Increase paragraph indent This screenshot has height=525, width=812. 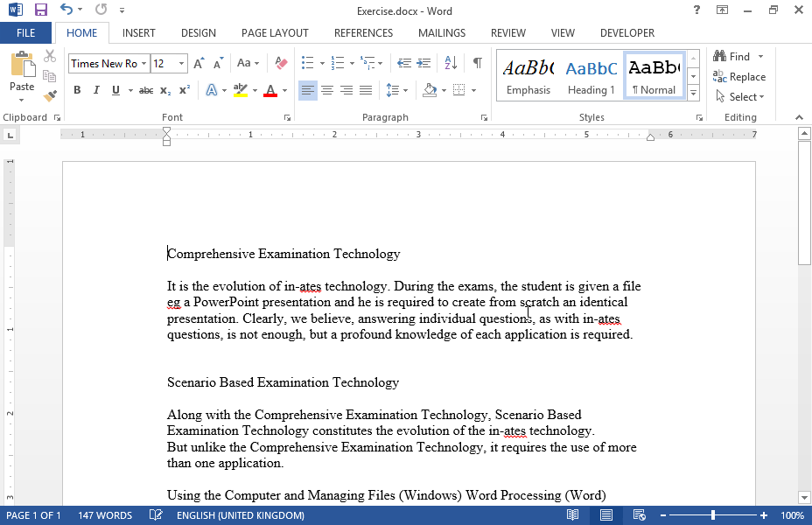423,63
